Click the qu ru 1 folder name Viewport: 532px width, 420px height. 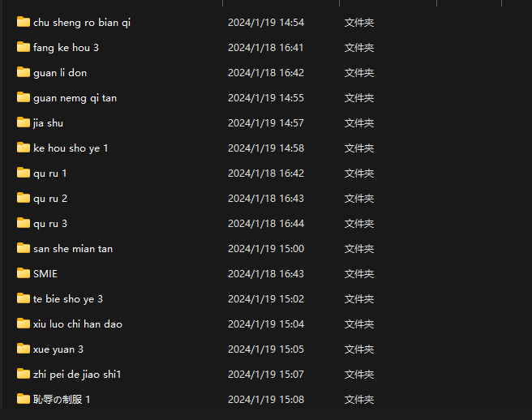pos(50,174)
